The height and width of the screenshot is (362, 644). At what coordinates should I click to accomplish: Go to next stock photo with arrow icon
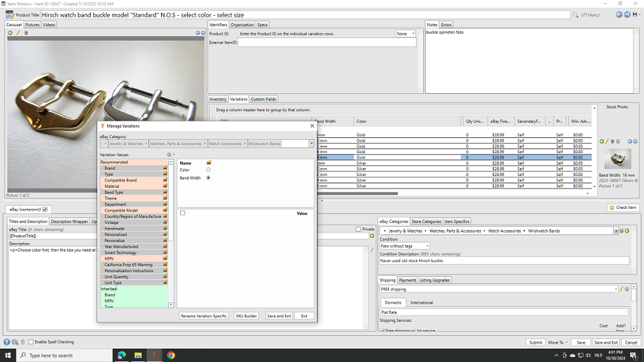[635, 141]
